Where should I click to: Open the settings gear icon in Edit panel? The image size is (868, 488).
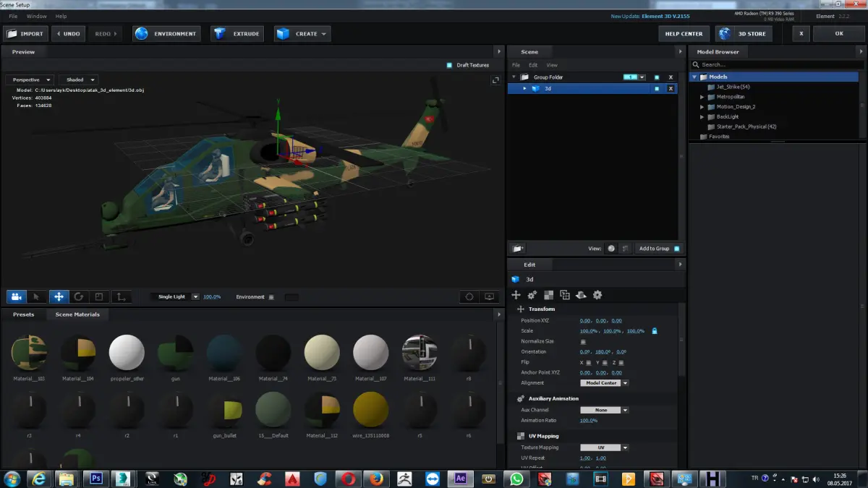click(597, 295)
